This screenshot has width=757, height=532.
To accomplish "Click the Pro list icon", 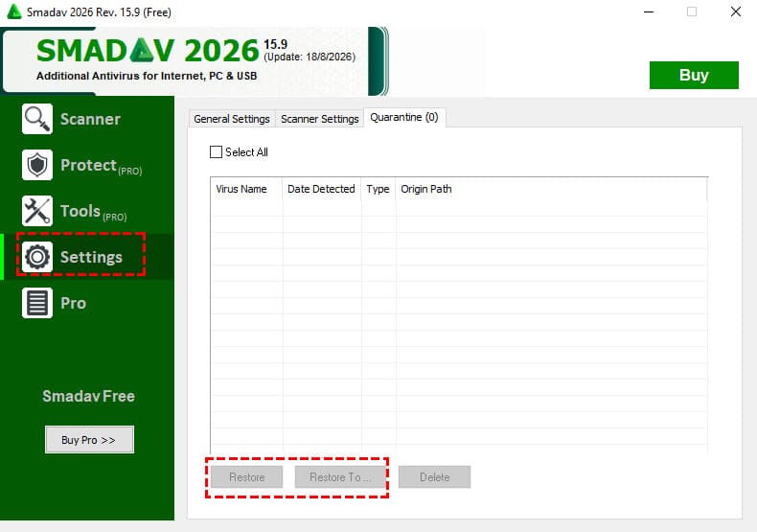I will tap(37, 303).
